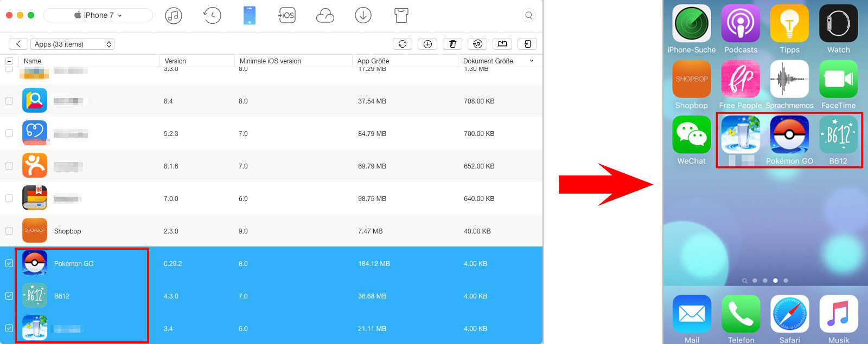Open Podcasts on phone home screen

741,23
